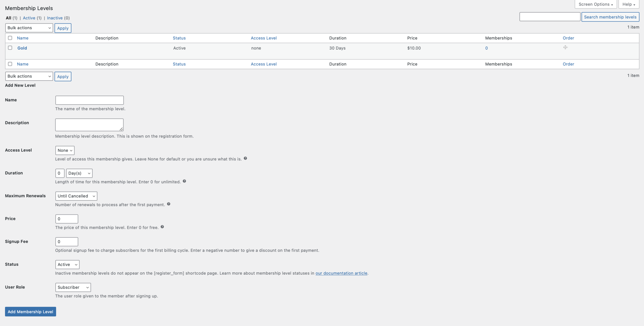Viewport: 644px width, 326px height.
Task: Tick the select-all checkbox in table footer
Action: pyautogui.click(x=10, y=64)
